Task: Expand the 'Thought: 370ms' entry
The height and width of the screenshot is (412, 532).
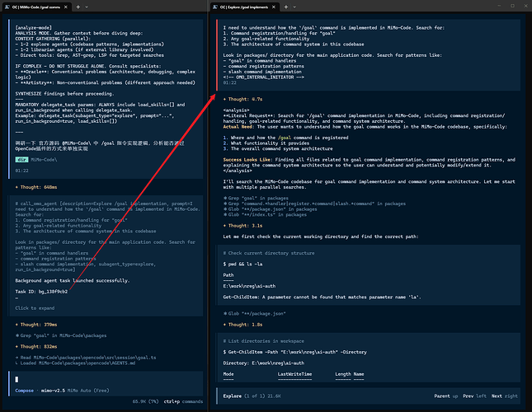Action: pyautogui.click(x=36, y=325)
